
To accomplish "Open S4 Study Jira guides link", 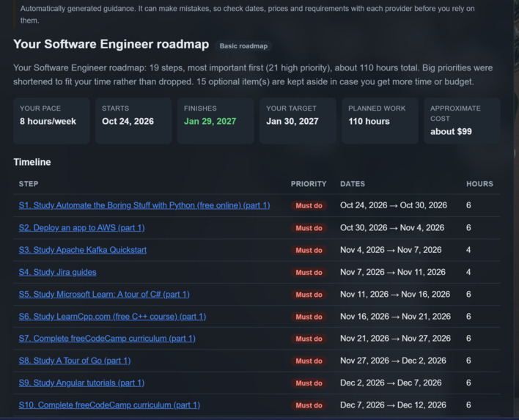I will tap(58, 272).
